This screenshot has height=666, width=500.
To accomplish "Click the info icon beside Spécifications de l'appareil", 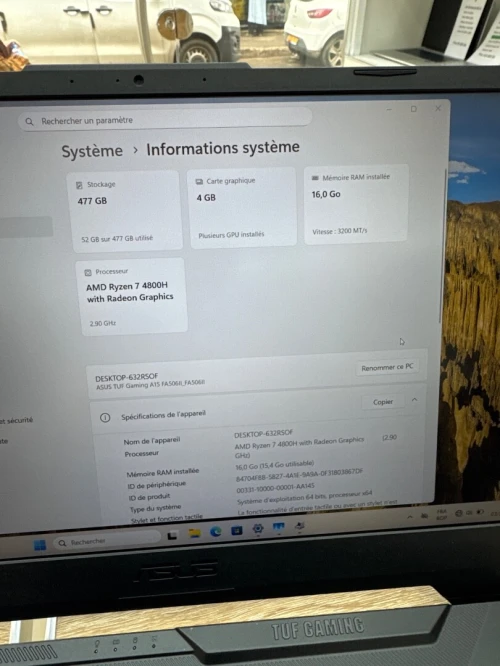I will pyautogui.click(x=105, y=418).
